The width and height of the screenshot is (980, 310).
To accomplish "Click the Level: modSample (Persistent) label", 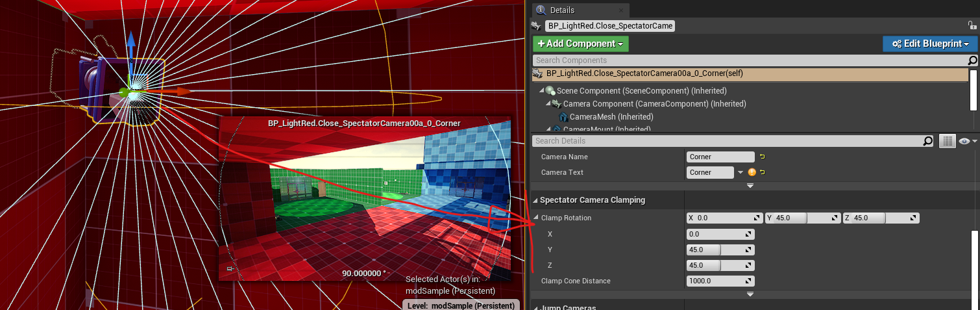I will click(461, 305).
